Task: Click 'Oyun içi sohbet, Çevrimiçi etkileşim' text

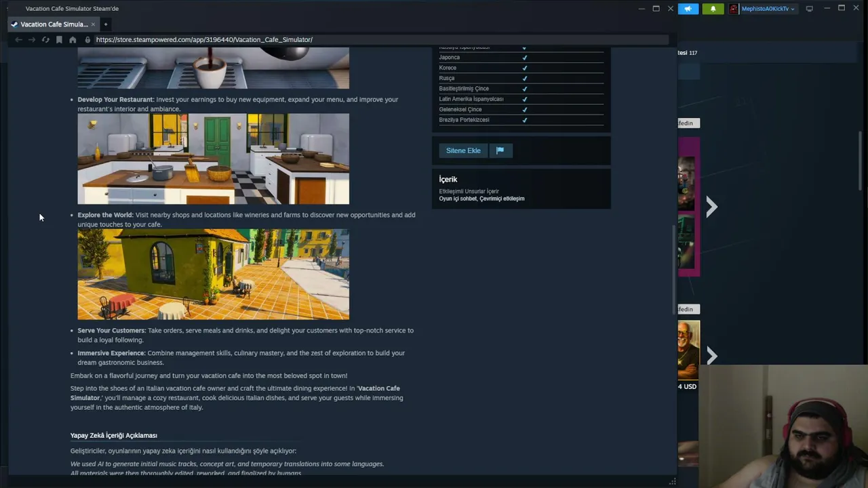Action: [481, 199]
